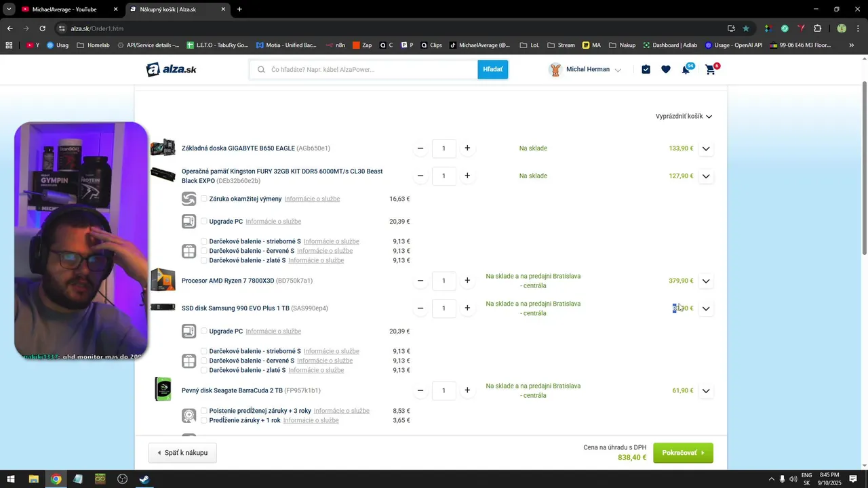Tick Darčekové balenie strieborné S under Kingston

(204, 241)
